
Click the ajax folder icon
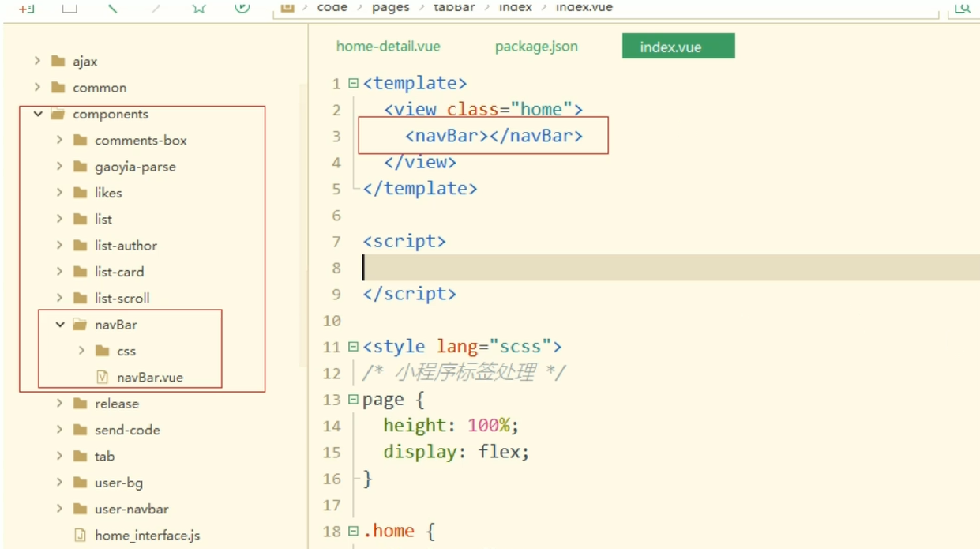tap(58, 61)
